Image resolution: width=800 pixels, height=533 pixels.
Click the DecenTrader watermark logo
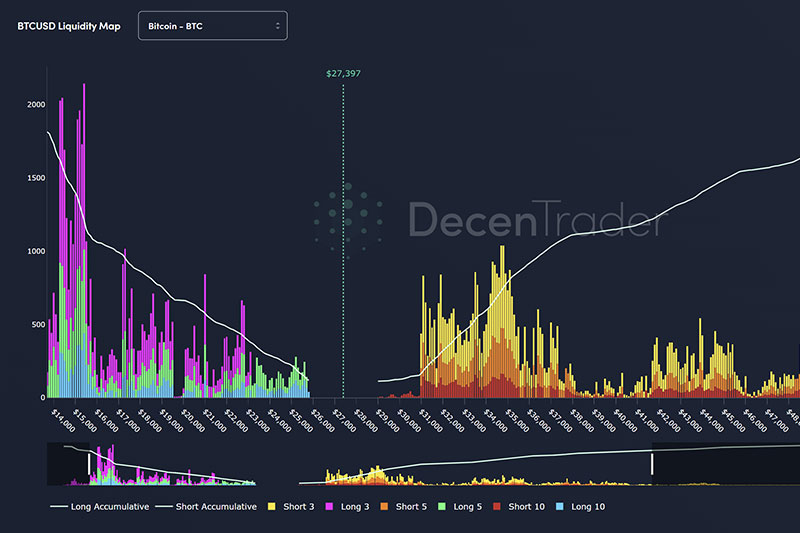[490, 220]
